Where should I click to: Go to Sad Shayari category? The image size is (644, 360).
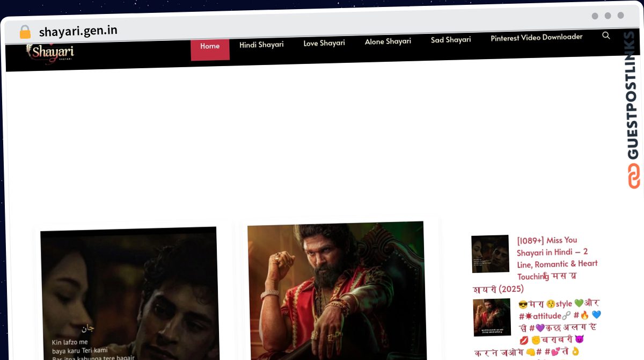tap(451, 40)
